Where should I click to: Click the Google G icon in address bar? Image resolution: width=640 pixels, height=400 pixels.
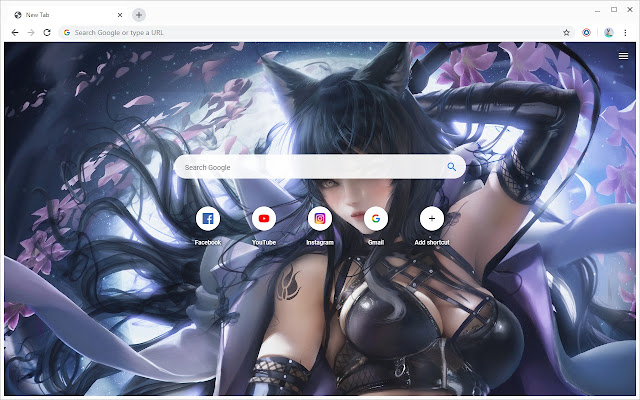tap(67, 33)
